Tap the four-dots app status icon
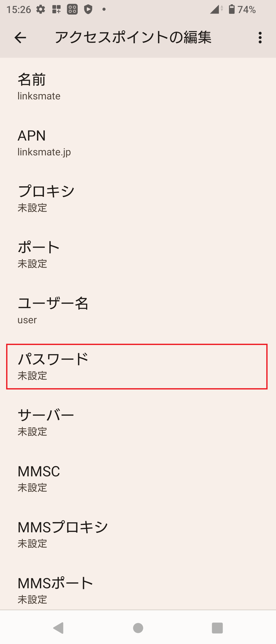The width and height of the screenshot is (276, 644). [x=72, y=9]
